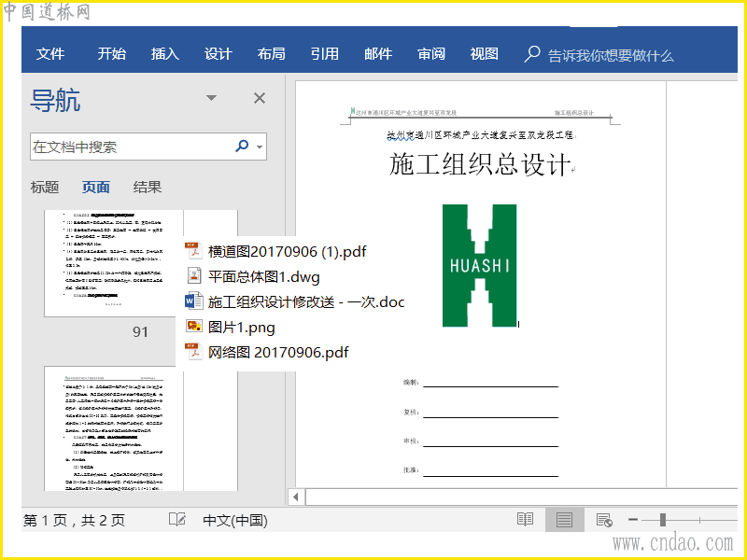Click the 中文(中国) language indicator
This screenshot has height=560, width=747.
coord(235,520)
